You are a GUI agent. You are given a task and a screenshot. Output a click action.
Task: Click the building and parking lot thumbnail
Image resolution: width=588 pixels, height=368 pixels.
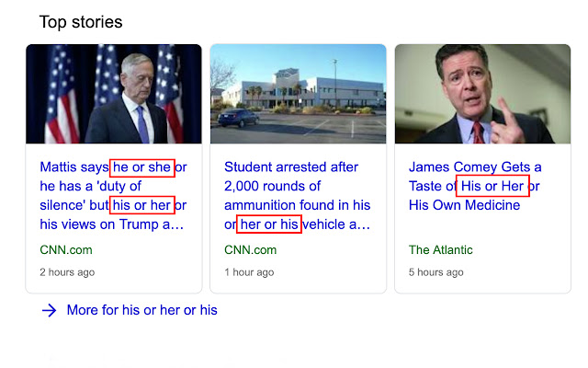[298, 94]
